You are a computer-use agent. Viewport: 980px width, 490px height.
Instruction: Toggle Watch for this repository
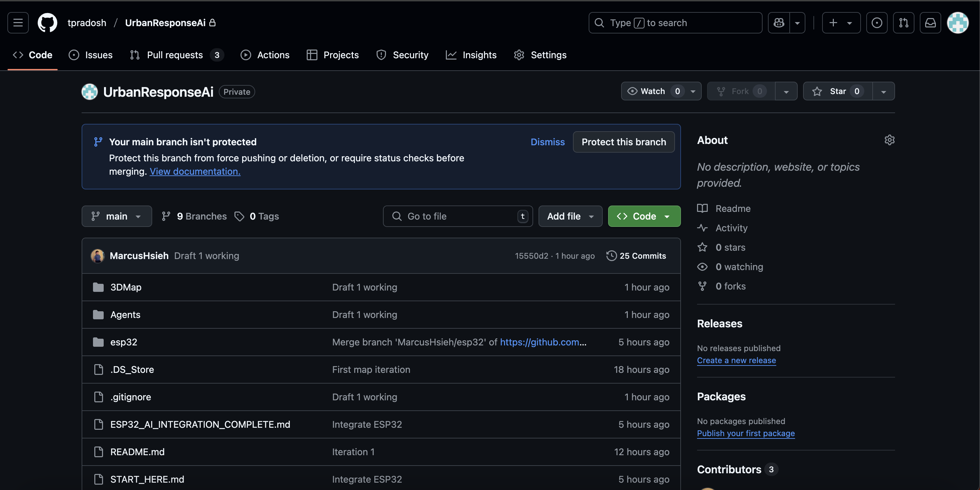tap(653, 91)
